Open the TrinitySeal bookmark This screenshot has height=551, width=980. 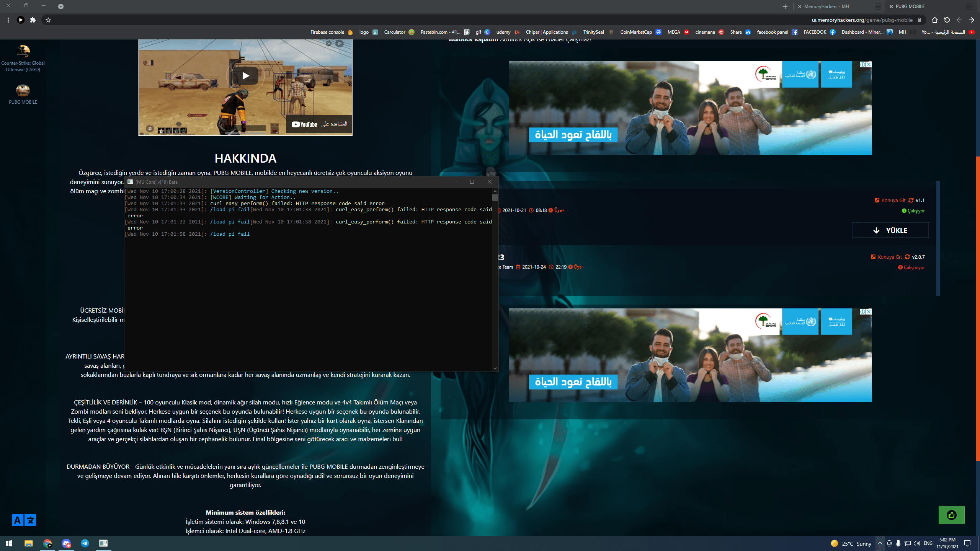(x=598, y=32)
